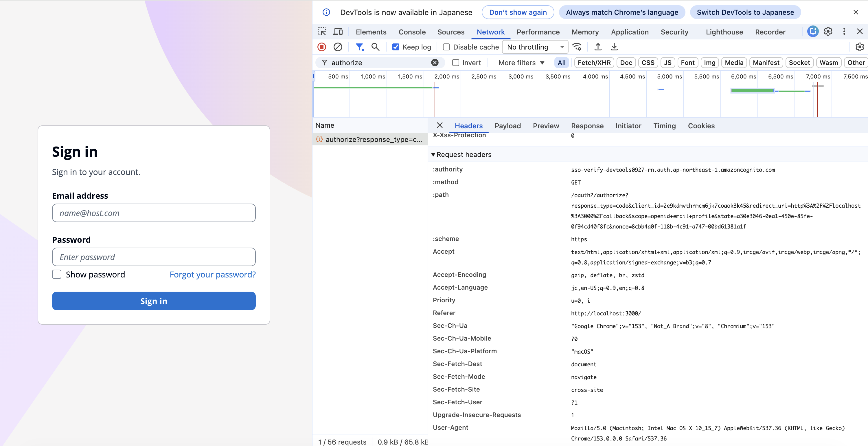Focus the Email address input field
Image resolution: width=868 pixels, height=446 pixels.
(x=154, y=213)
